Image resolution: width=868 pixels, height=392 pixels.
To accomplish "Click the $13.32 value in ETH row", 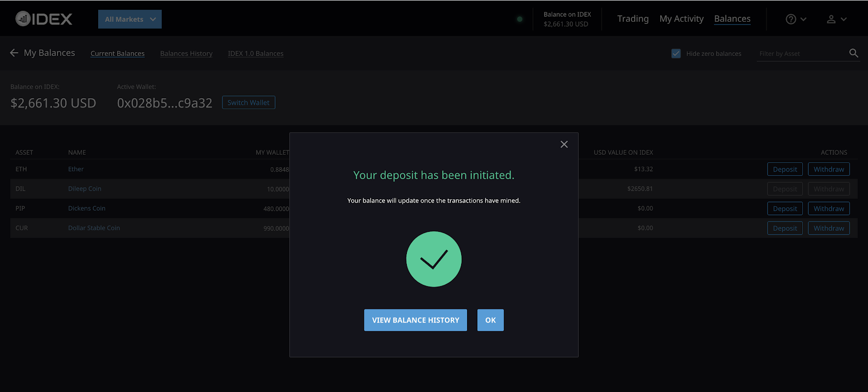I will [x=643, y=169].
